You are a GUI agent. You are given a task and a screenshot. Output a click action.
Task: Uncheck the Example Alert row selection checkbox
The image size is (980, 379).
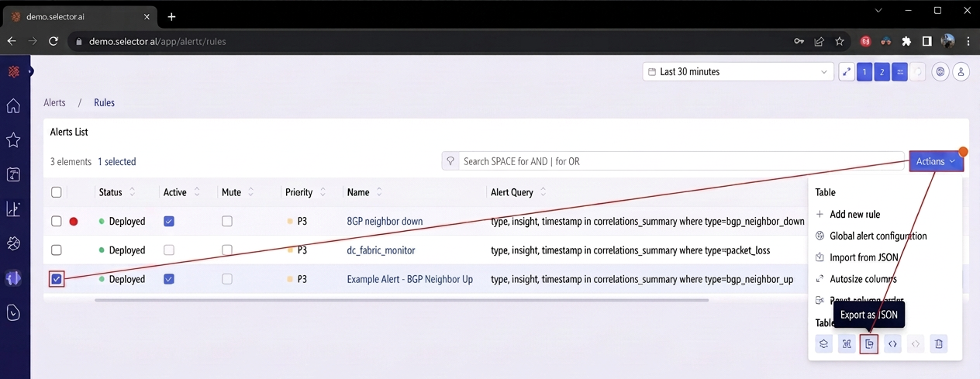click(x=57, y=279)
